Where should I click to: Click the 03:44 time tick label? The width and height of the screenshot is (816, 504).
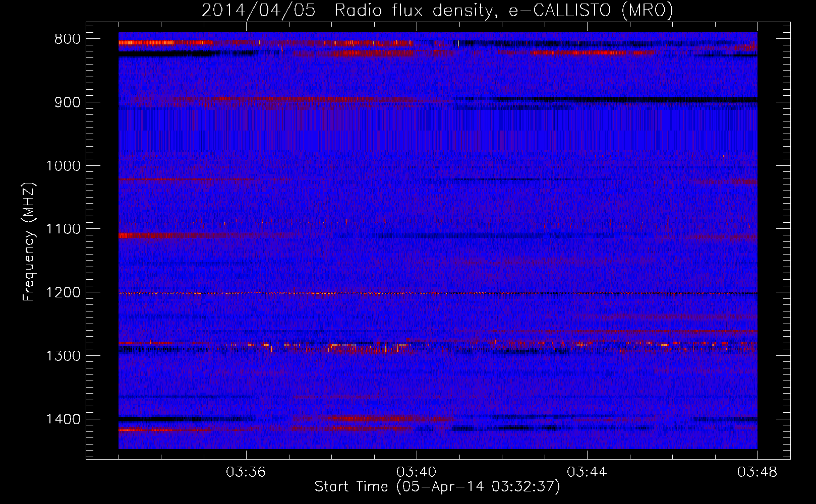(x=587, y=472)
